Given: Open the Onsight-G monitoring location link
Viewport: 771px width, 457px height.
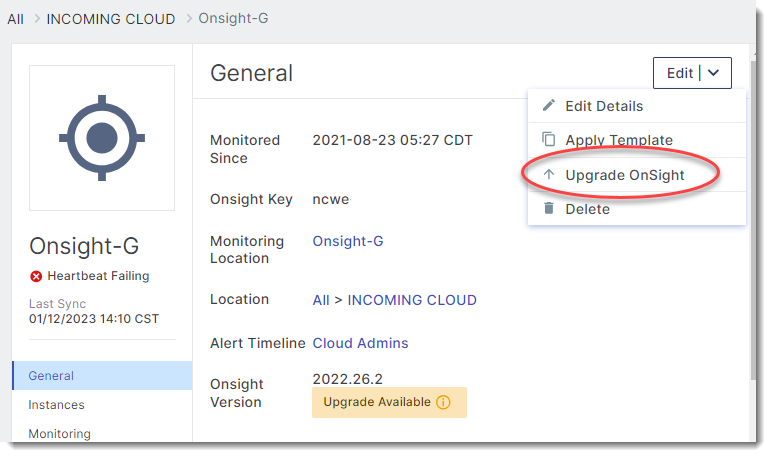Looking at the screenshot, I should click(348, 241).
